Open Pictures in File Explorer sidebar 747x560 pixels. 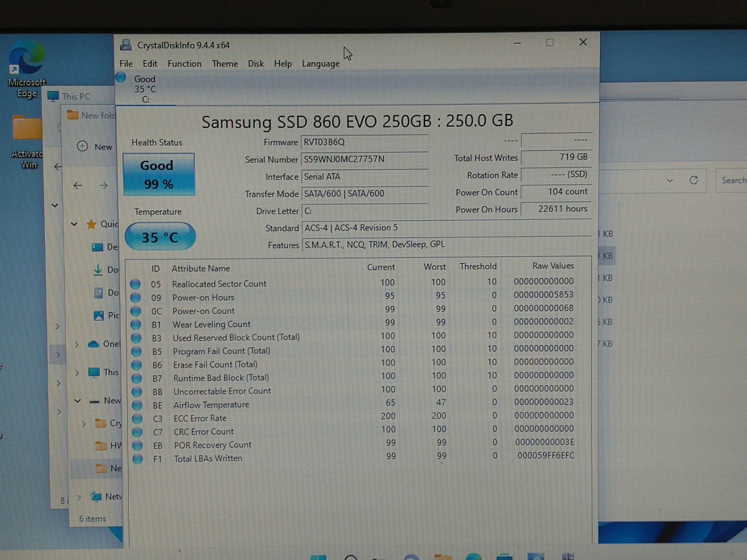coord(107,315)
